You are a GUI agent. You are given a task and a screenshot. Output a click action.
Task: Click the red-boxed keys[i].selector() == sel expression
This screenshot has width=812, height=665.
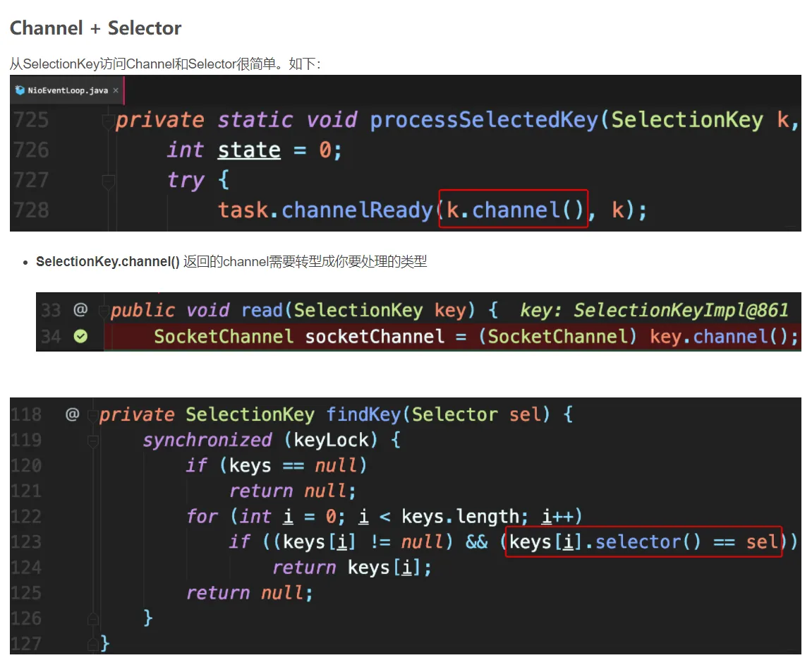643,541
